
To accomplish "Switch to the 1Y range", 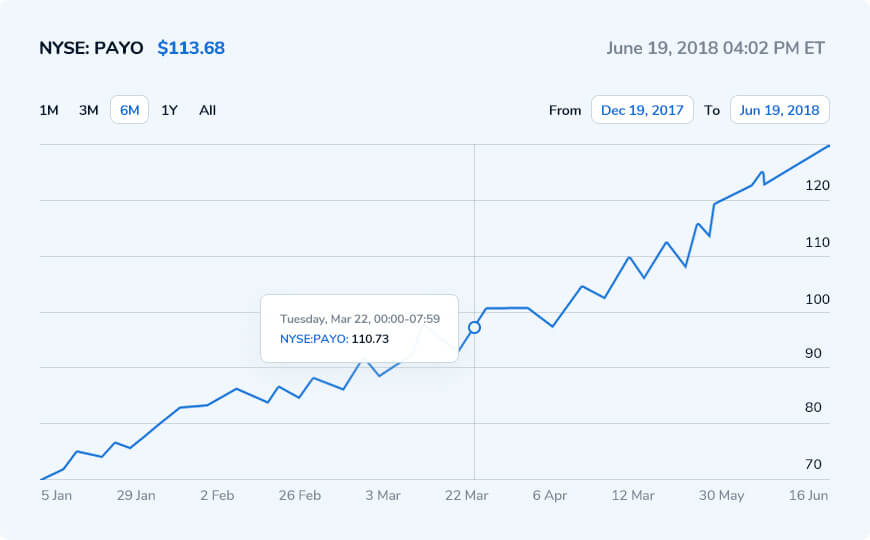I will click(x=170, y=110).
